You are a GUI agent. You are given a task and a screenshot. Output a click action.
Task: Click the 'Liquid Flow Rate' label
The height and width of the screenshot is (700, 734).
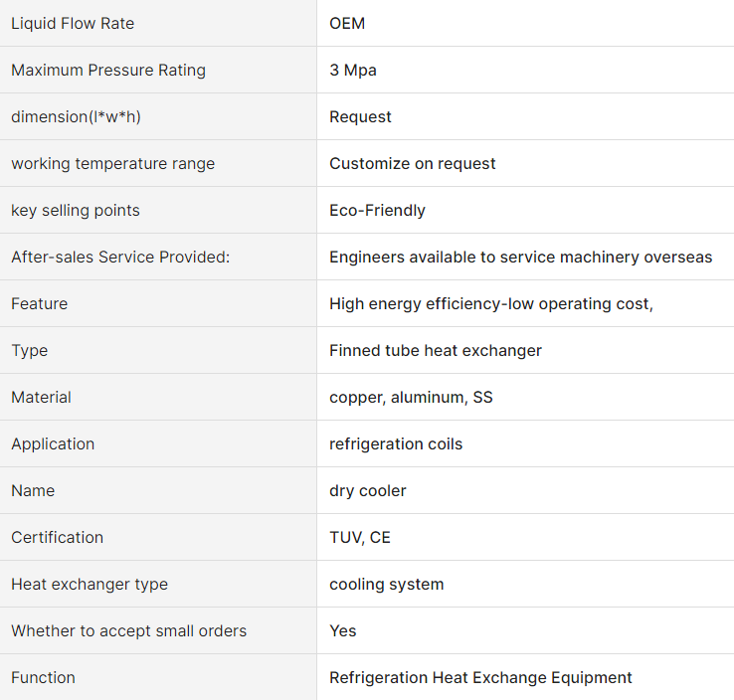coord(73,24)
